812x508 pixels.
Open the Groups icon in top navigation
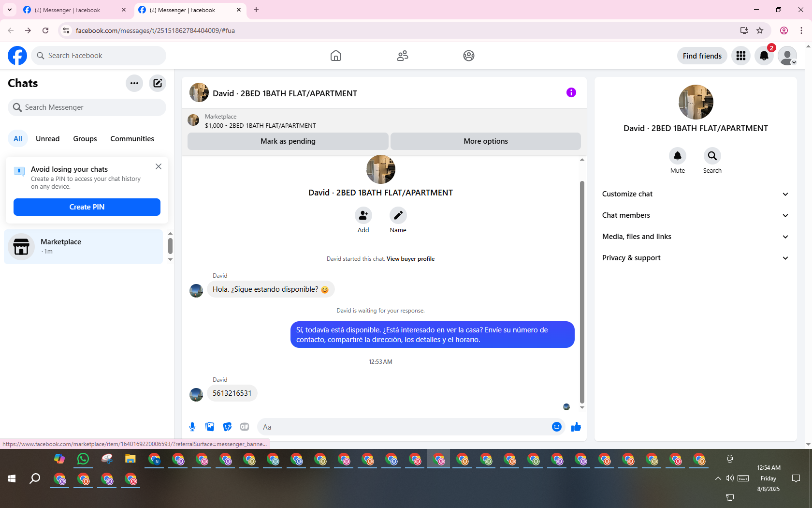(x=469, y=56)
